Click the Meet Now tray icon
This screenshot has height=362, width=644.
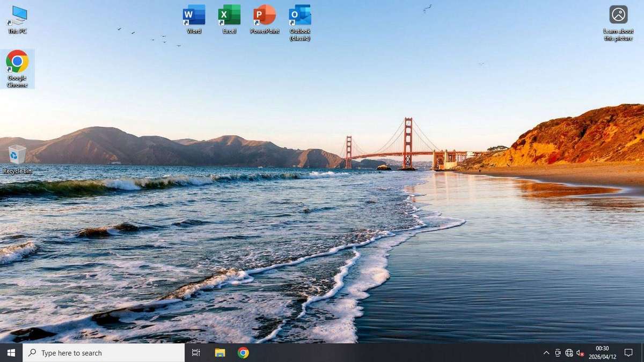558,353
